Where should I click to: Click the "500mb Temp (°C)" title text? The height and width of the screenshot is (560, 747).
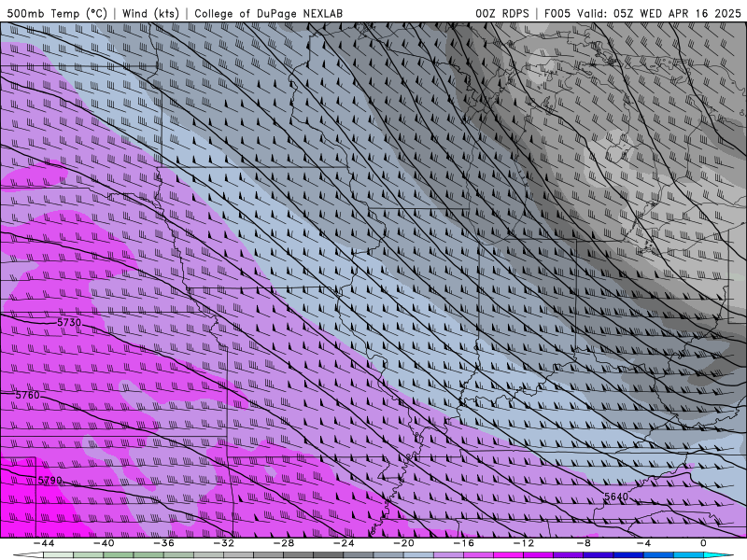click(57, 13)
